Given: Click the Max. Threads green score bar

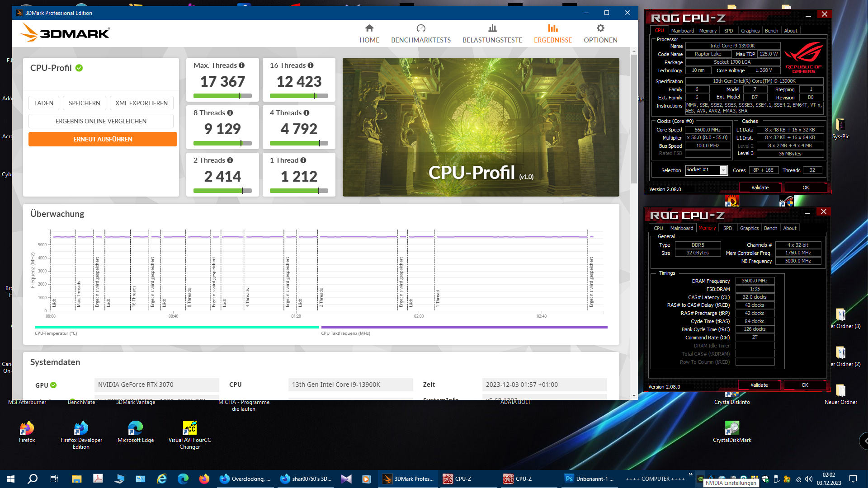Looking at the screenshot, I should pyautogui.click(x=222, y=96).
